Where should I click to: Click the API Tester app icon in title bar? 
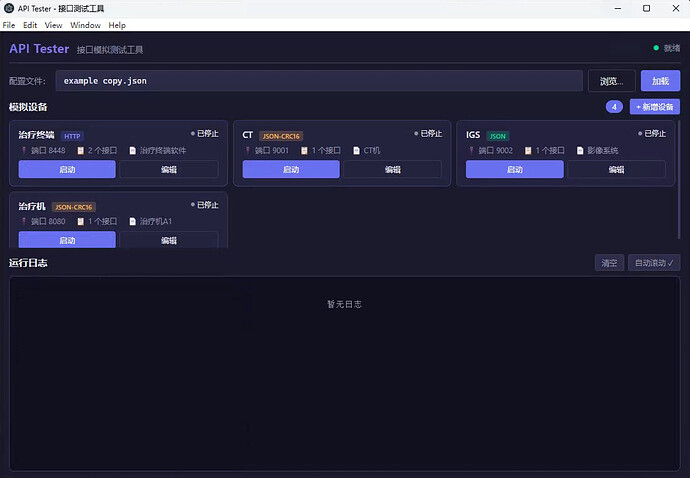pyautogui.click(x=9, y=8)
